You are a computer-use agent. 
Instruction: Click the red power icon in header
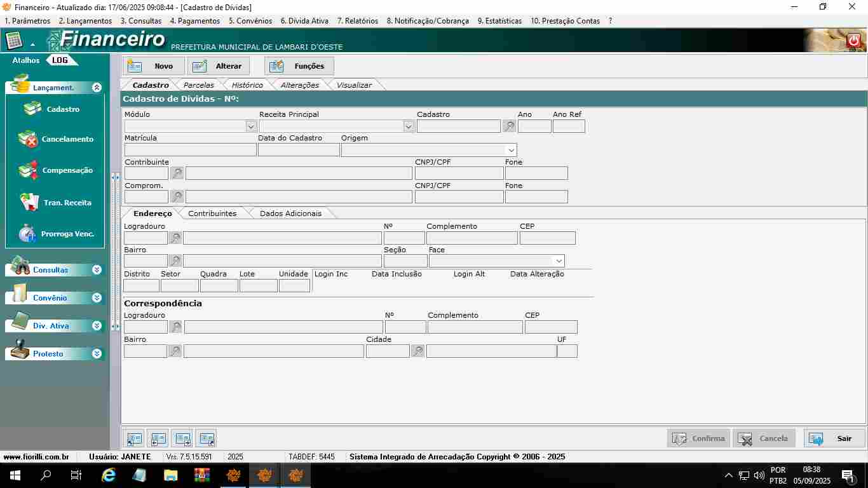[853, 41]
